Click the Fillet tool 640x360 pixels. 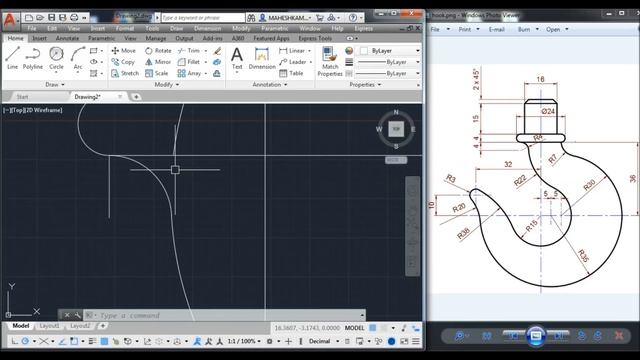coord(189,62)
